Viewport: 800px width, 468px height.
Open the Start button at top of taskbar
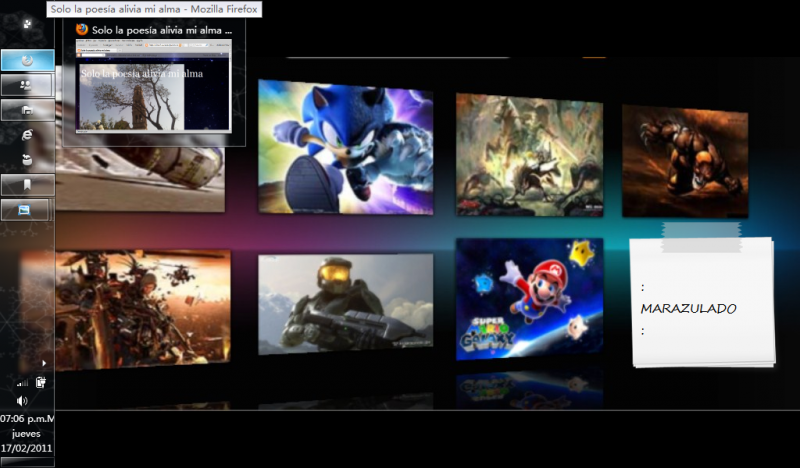(x=27, y=23)
